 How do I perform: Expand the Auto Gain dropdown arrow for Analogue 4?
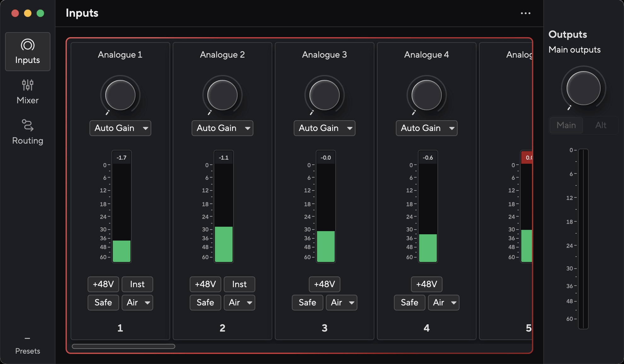coord(452,128)
